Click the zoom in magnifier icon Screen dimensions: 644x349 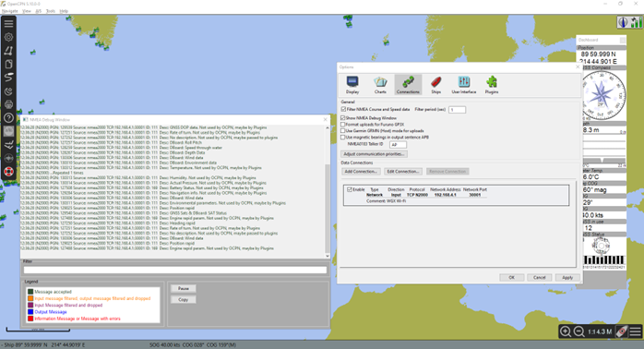point(566,331)
